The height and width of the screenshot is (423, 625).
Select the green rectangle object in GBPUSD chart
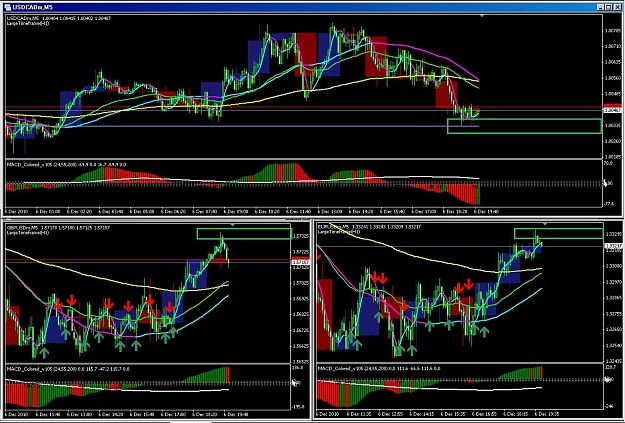244,234
